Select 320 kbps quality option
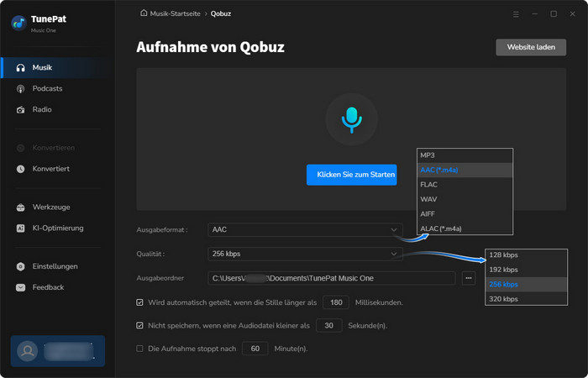This screenshot has height=378, width=588. coord(526,299)
